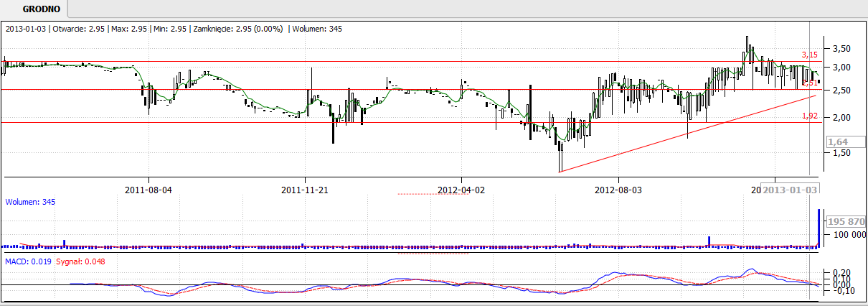Select the red 1,92 support level label
This screenshot has width=868, height=306.
809,116
